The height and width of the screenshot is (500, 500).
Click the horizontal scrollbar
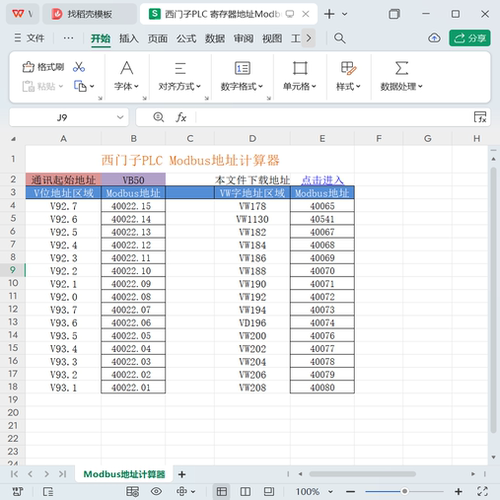point(362,474)
